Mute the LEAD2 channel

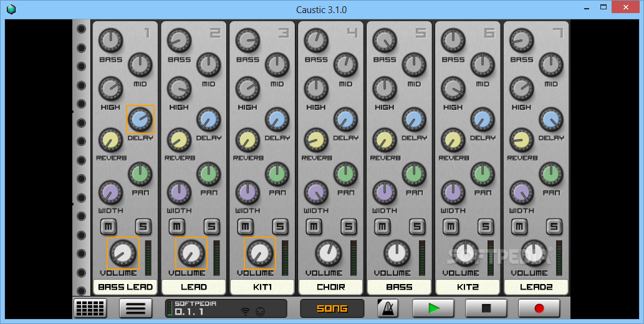point(519,226)
